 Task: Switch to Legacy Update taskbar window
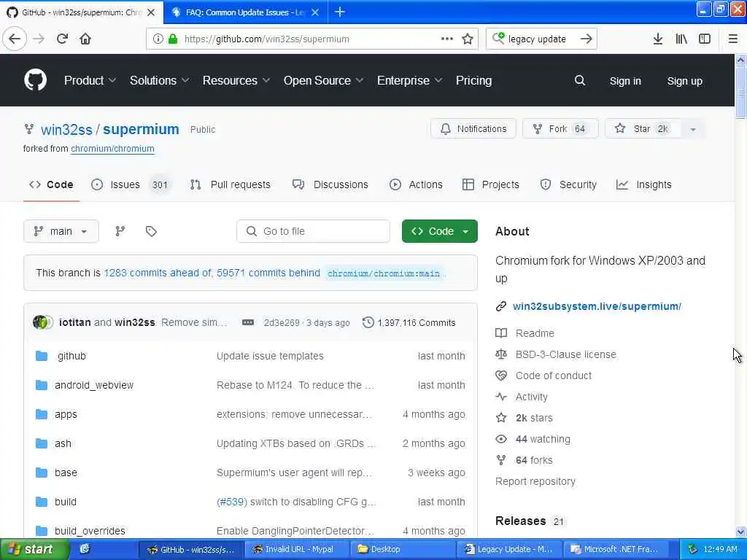pyautogui.click(x=509, y=549)
